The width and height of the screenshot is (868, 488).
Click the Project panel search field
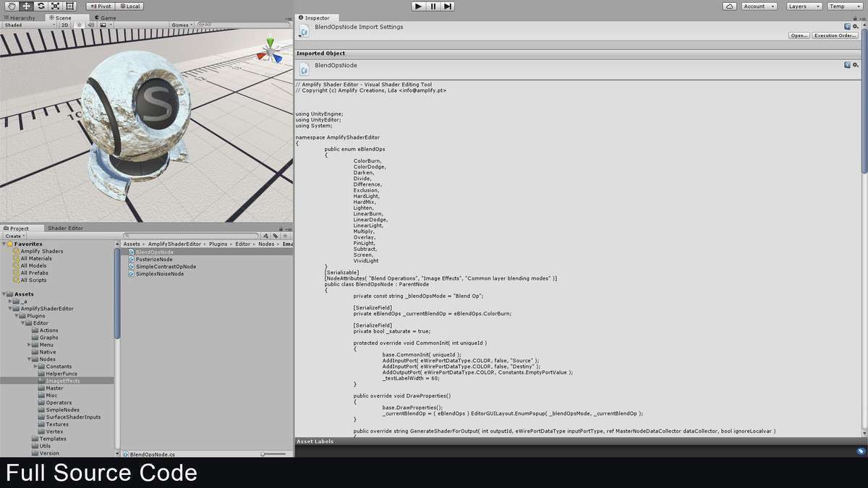pyautogui.click(x=192, y=236)
